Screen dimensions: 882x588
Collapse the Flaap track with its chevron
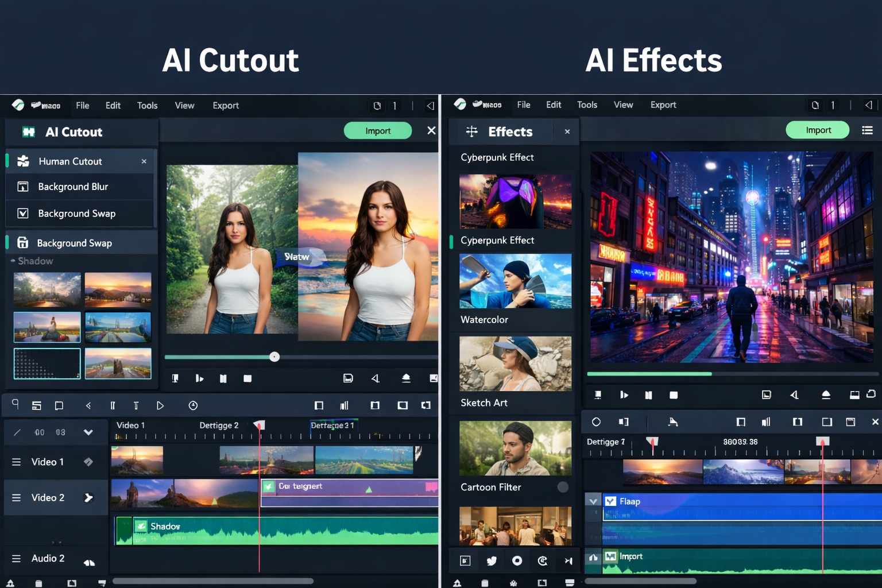pos(593,500)
